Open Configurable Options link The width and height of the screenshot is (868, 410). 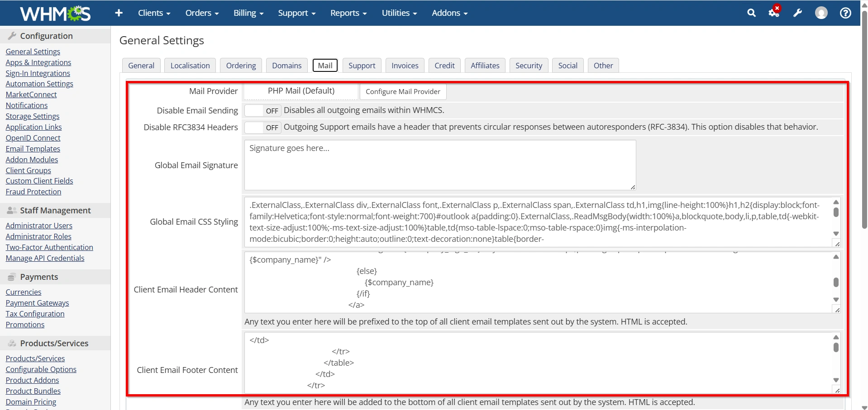tap(41, 369)
